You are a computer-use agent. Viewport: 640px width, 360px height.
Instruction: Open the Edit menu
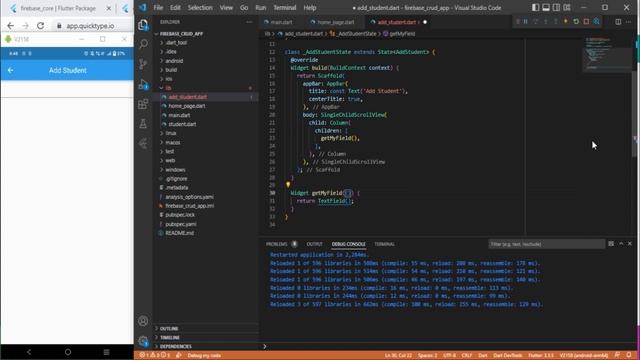click(175, 8)
